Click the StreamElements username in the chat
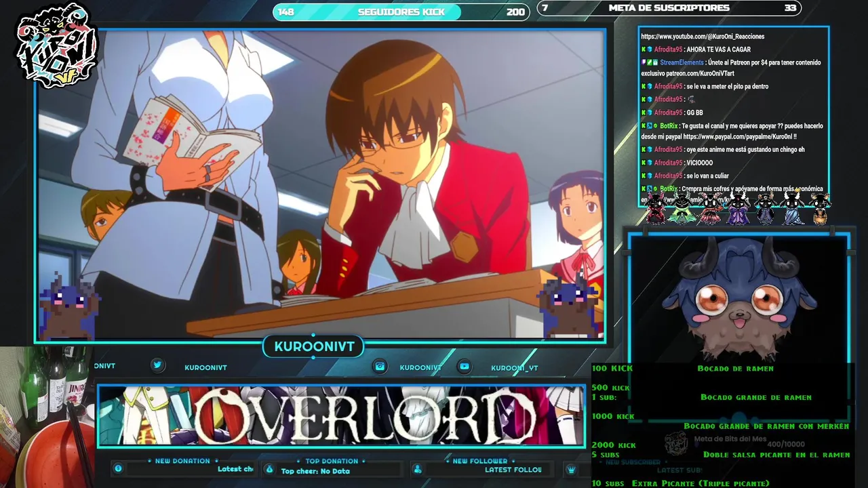This screenshot has width=868, height=488. pyautogui.click(x=682, y=62)
